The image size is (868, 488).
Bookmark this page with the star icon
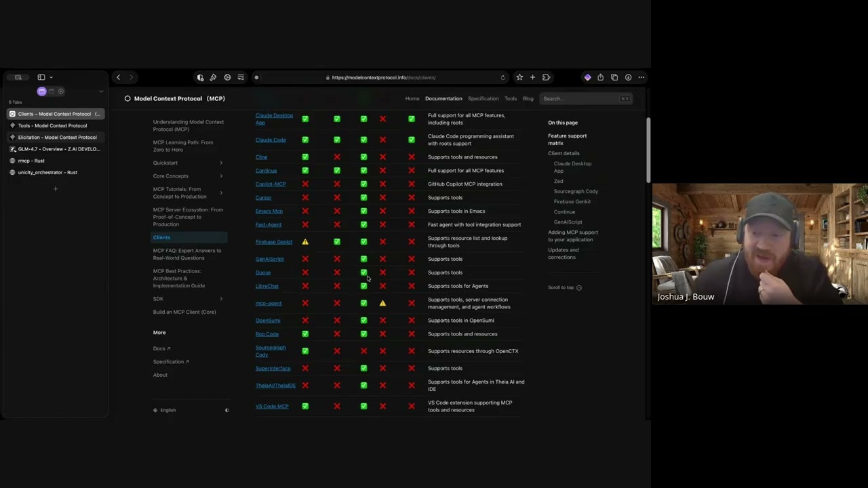click(x=519, y=77)
